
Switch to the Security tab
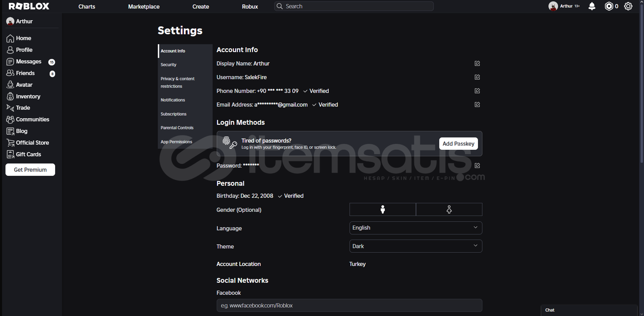pos(185,64)
